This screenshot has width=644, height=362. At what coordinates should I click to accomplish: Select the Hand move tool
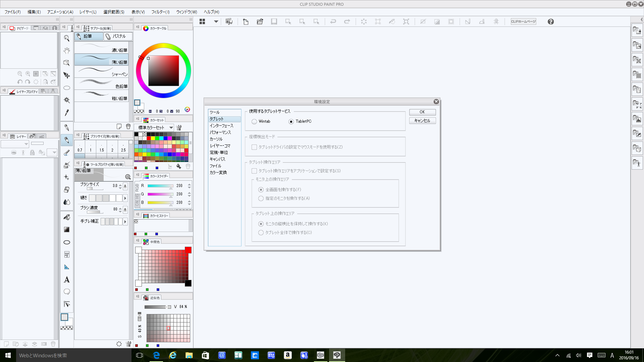coord(67,51)
